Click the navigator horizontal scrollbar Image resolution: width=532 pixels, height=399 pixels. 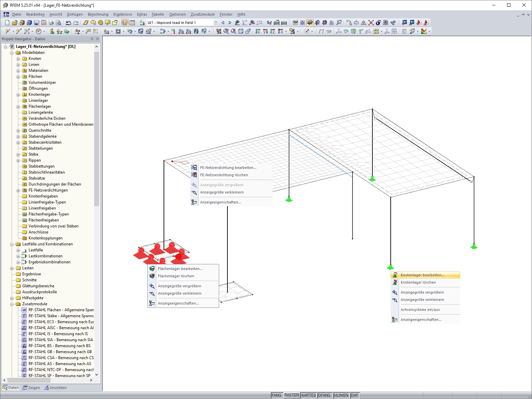[29, 380]
